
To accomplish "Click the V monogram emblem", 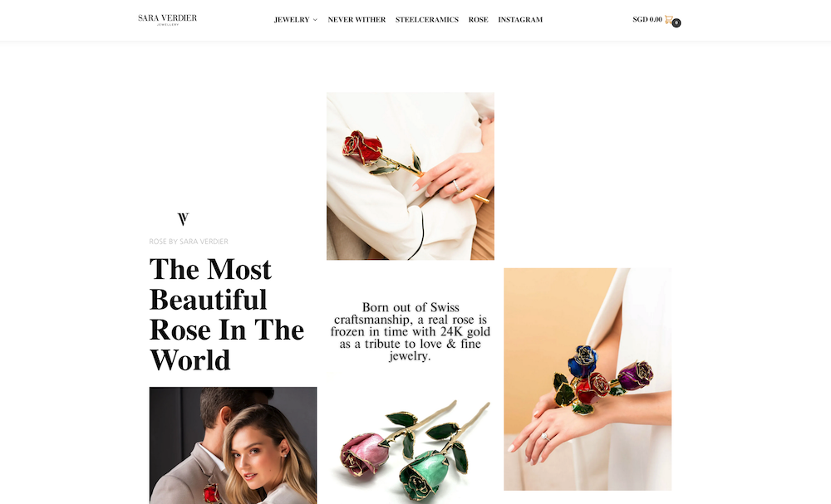I will [183, 219].
